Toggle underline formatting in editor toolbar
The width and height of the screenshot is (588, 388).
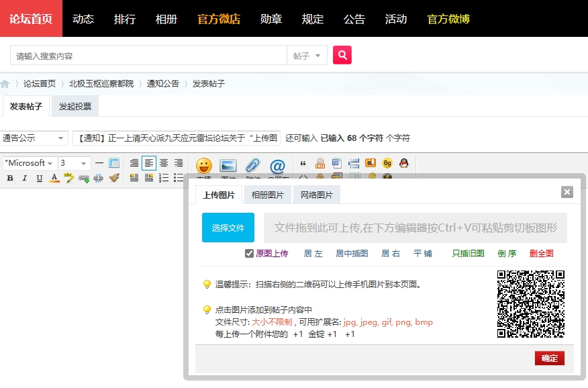[x=39, y=178]
